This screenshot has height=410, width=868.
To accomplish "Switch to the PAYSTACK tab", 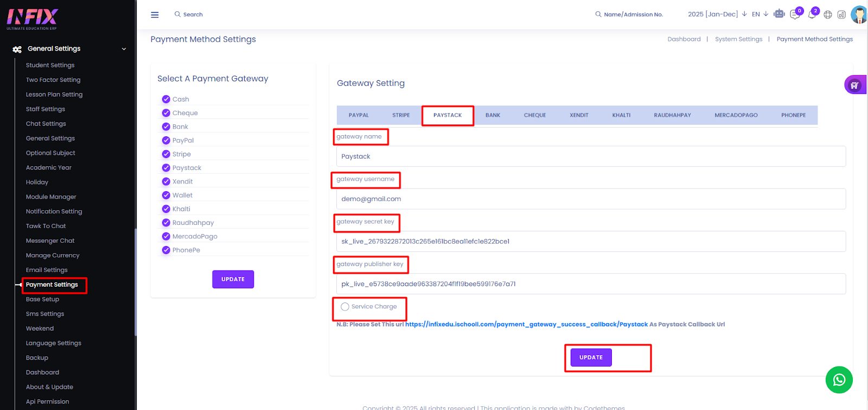I will tap(448, 115).
